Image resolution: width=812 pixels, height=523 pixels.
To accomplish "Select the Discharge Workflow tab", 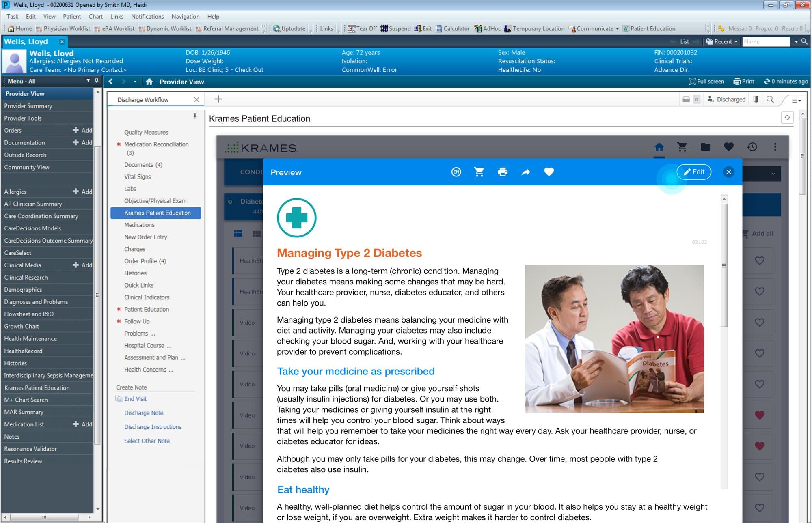I will [143, 100].
